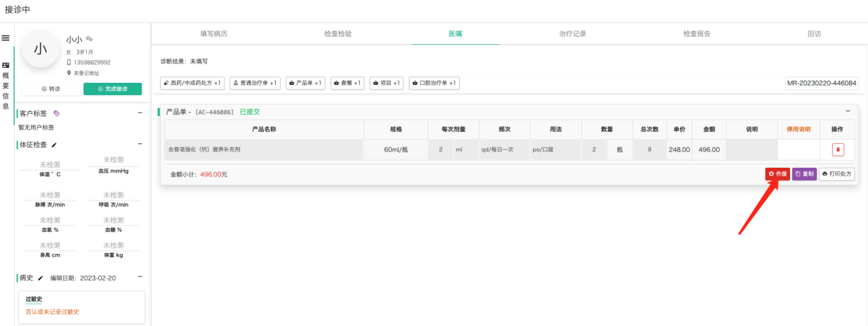
Task: Click the 概要信息 sidebar card icon
Action: point(5,65)
